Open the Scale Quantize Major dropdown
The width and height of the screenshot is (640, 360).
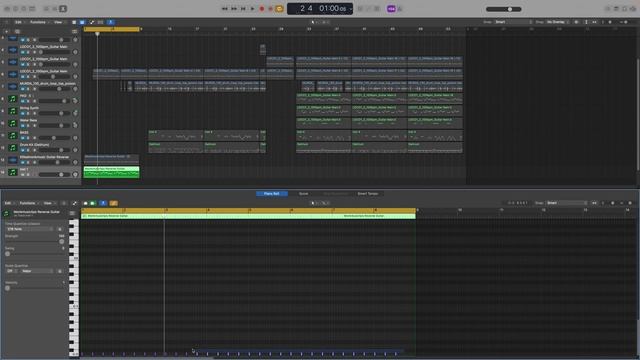pyautogui.click(x=37, y=271)
